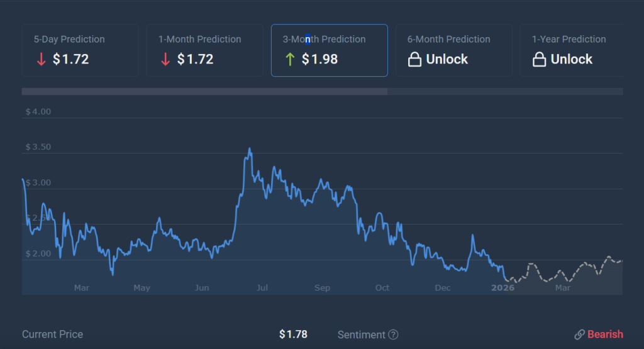Click the $1.78 current price value
Screen dimensions: 644x349
tap(293, 335)
